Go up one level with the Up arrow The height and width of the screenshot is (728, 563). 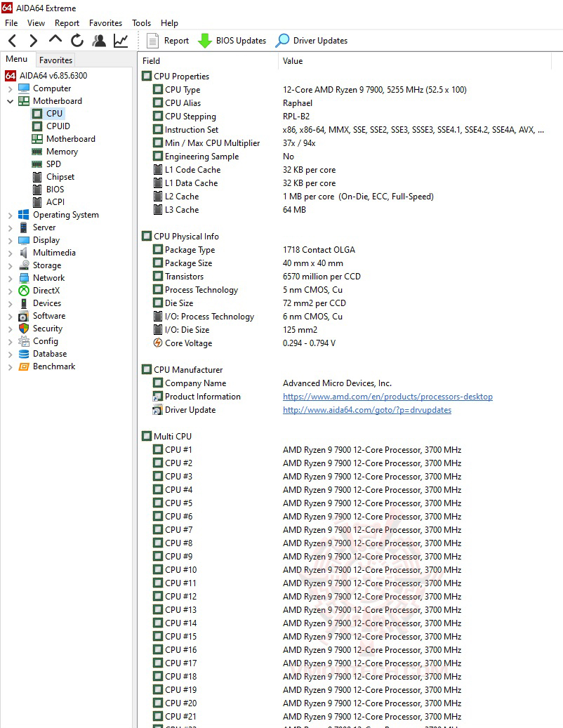55,40
